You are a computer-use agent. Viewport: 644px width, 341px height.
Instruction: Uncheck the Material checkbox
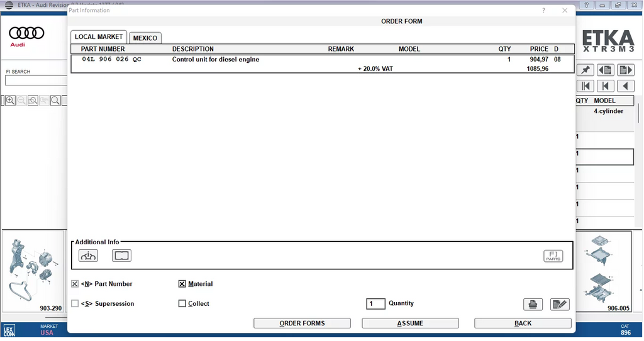tap(182, 284)
